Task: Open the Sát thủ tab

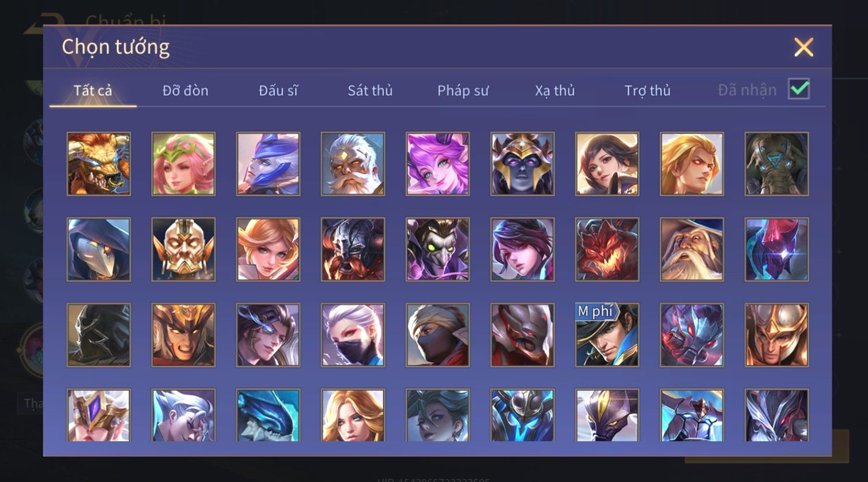Action: [370, 91]
